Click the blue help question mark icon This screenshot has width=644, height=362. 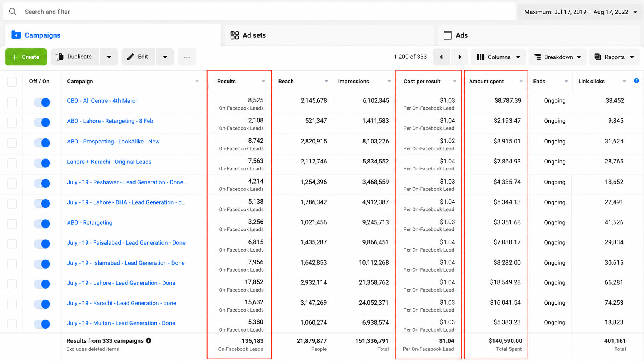(636, 81)
